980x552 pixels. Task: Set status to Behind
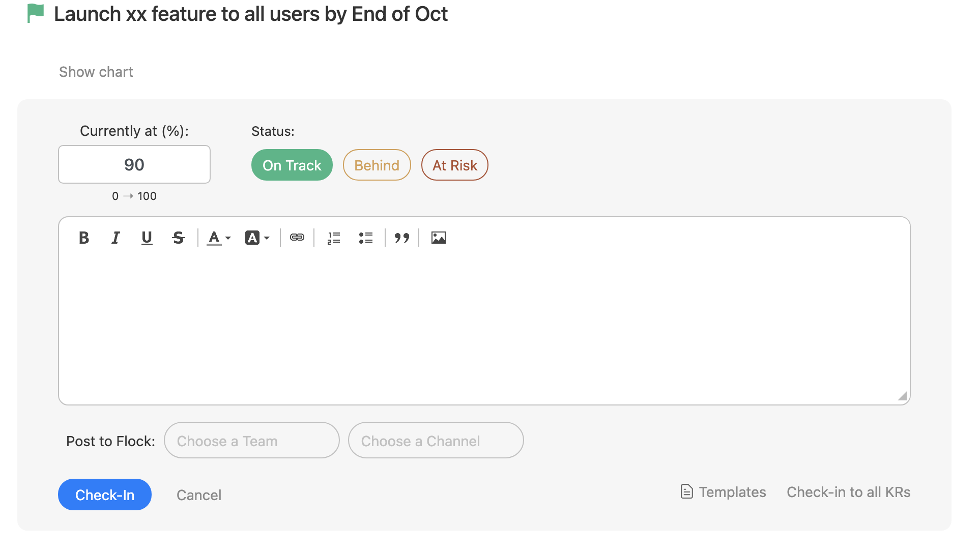pos(377,165)
